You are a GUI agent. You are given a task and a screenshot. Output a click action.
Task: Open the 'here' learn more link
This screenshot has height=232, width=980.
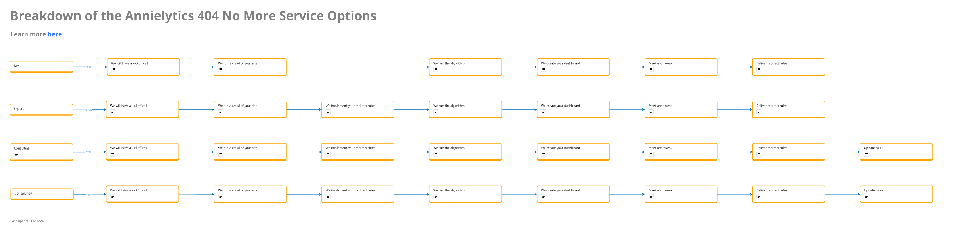pos(55,34)
